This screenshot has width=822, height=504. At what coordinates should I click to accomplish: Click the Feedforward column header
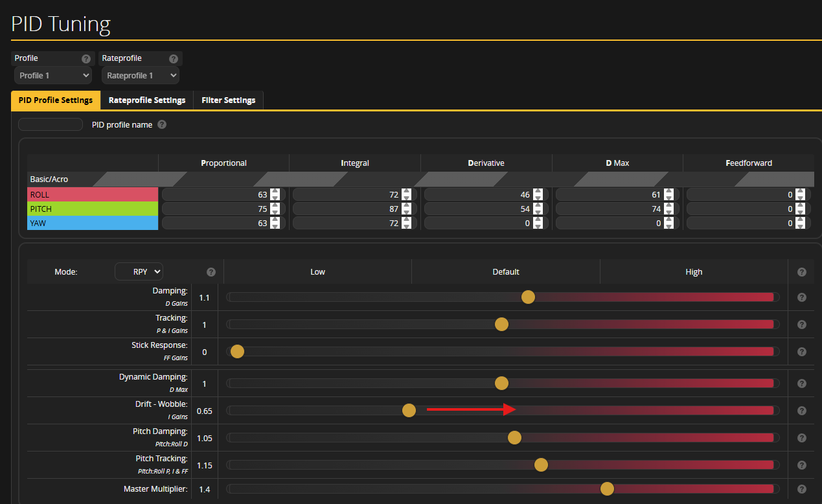pos(749,163)
